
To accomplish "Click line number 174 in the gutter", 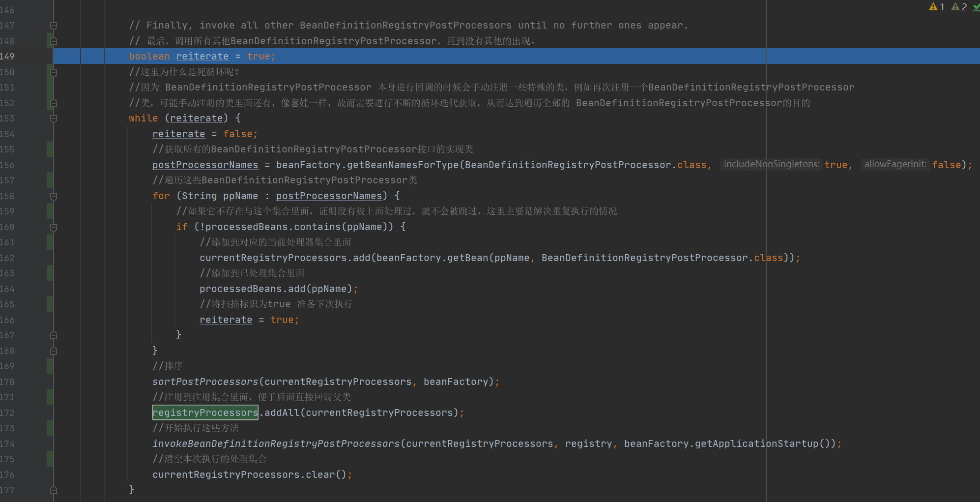I will pos(7,444).
